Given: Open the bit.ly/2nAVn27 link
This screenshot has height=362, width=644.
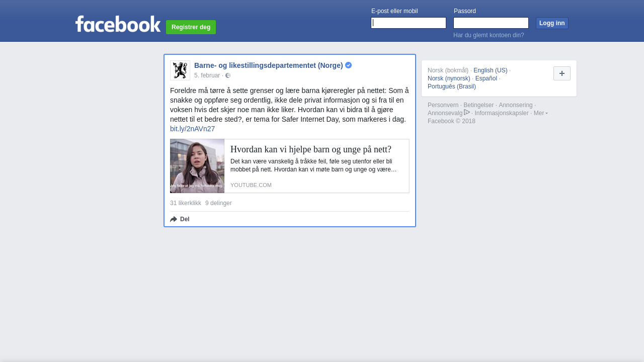Looking at the screenshot, I should (x=192, y=129).
